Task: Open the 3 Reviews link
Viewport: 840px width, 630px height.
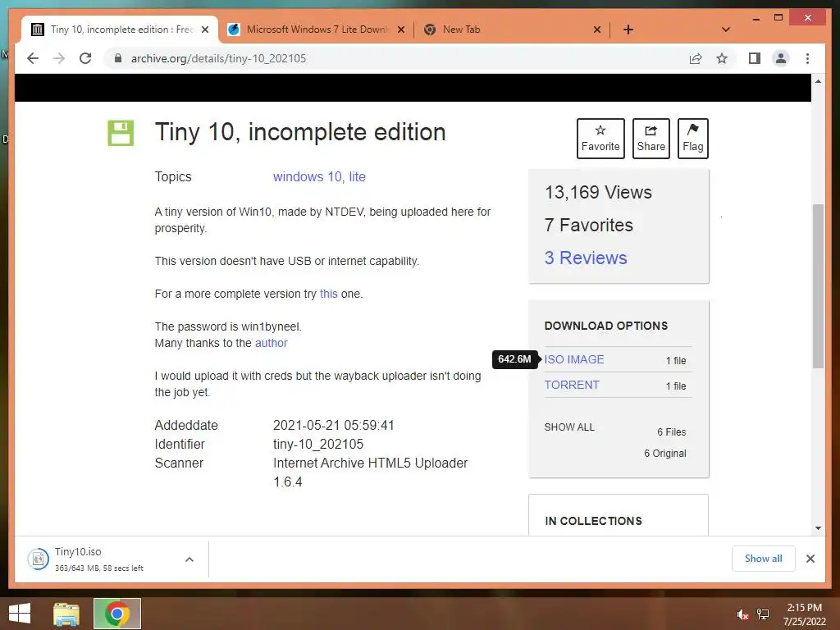Action: click(x=586, y=258)
